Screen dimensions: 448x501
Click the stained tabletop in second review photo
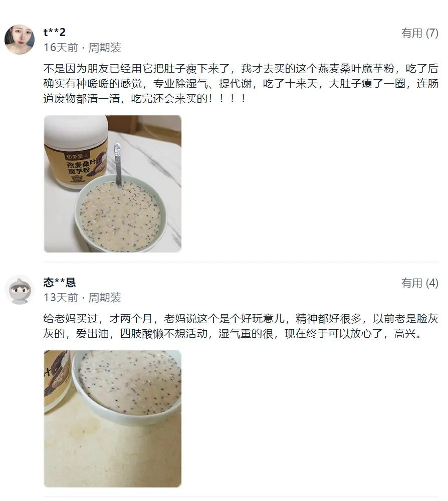pos(112,454)
